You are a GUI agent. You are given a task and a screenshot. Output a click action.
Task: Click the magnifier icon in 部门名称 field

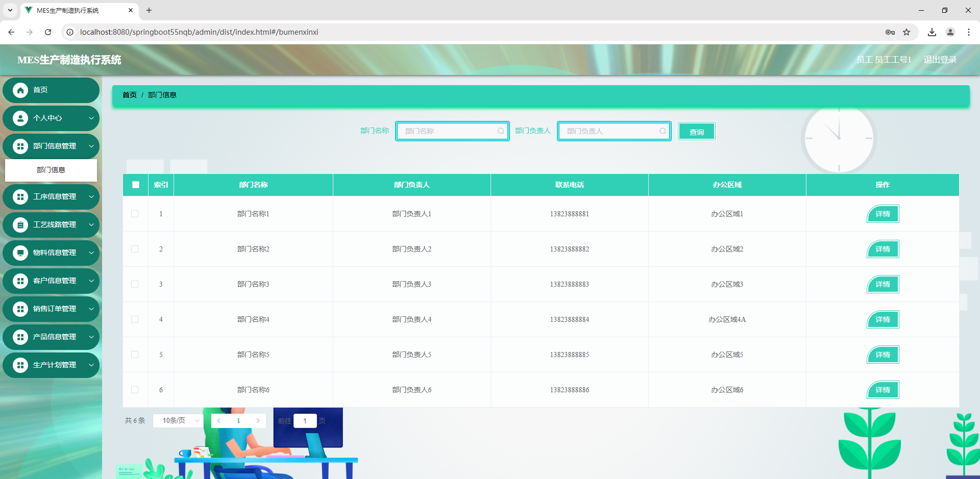(501, 131)
